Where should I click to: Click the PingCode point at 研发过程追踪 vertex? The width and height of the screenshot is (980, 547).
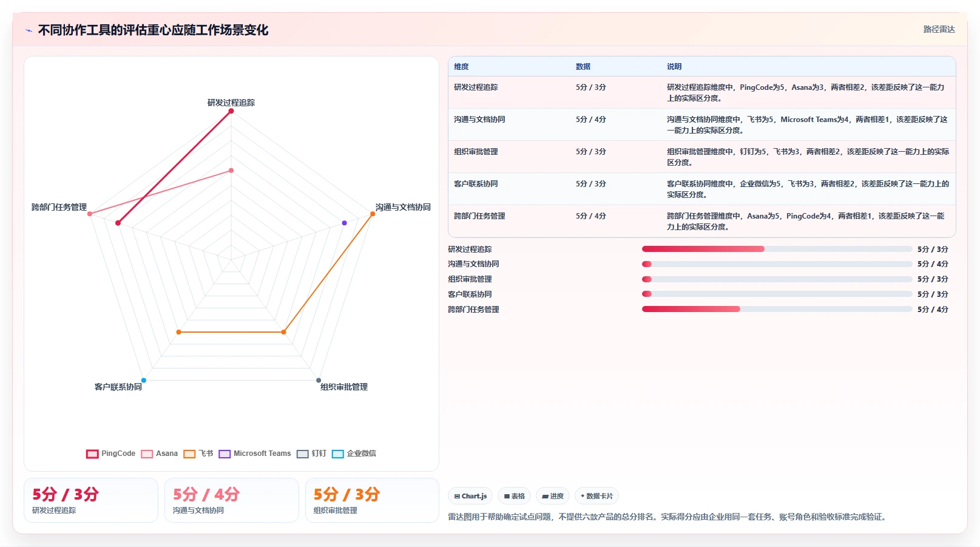point(231,111)
